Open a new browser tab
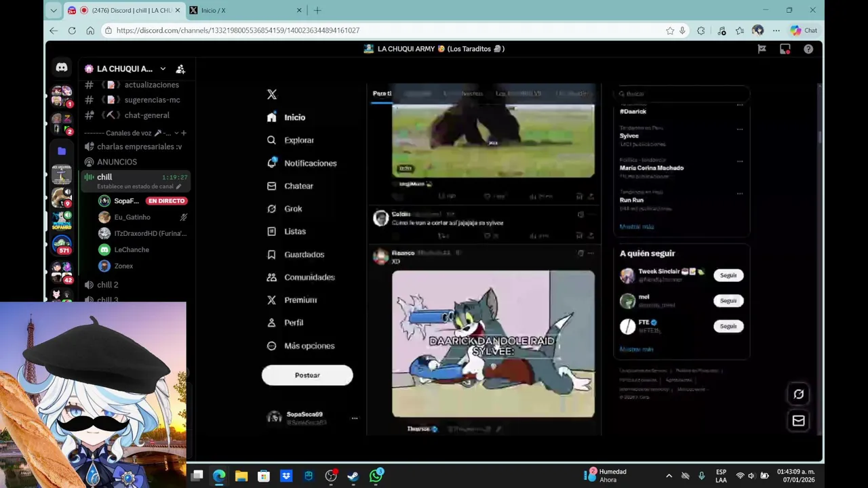 [317, 10]
